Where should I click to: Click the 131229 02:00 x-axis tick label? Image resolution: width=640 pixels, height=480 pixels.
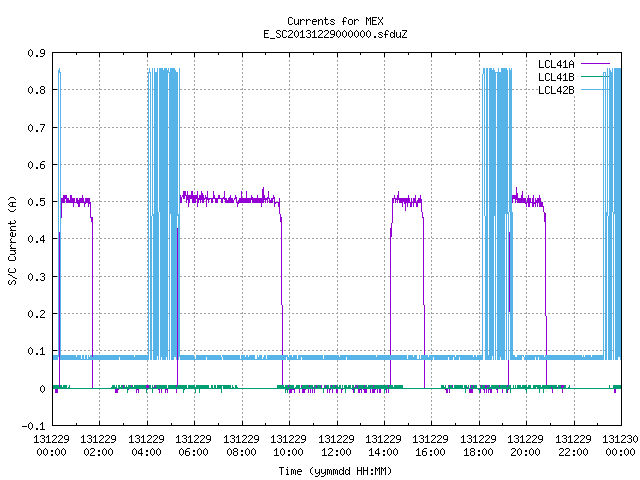click(98, 446)
